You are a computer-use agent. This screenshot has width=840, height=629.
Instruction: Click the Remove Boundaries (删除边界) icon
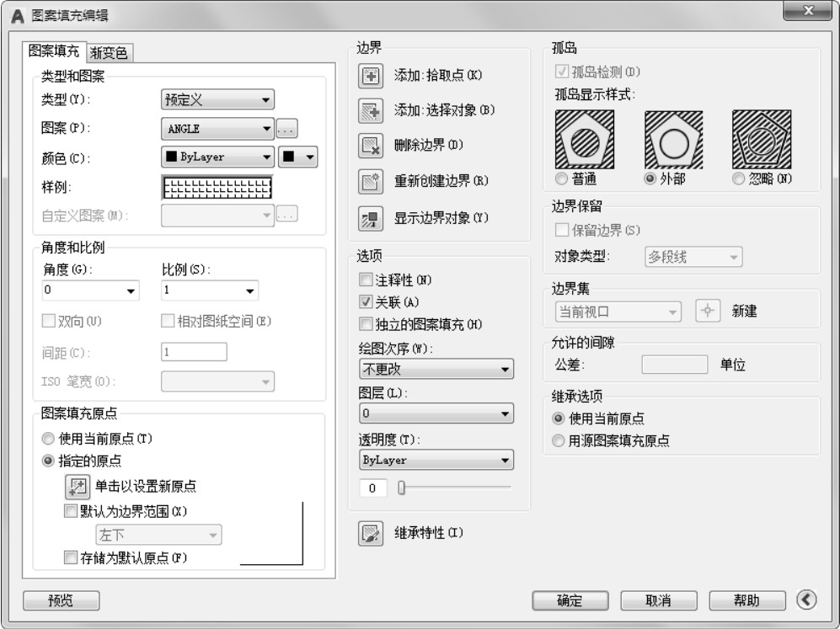tap(370, 146)
